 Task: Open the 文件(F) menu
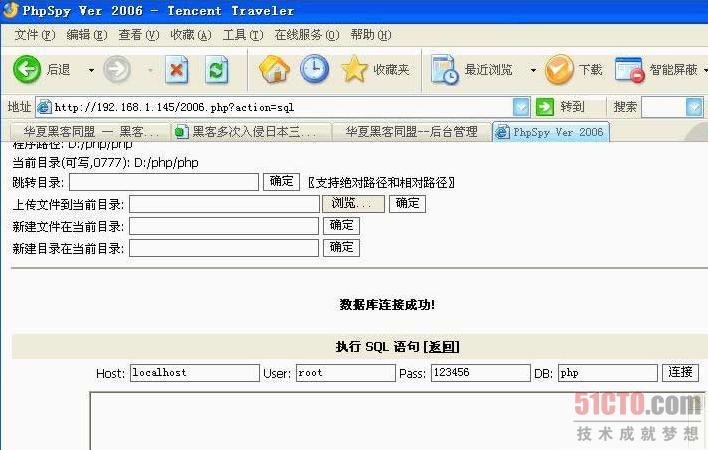click(x=35, y=35)
